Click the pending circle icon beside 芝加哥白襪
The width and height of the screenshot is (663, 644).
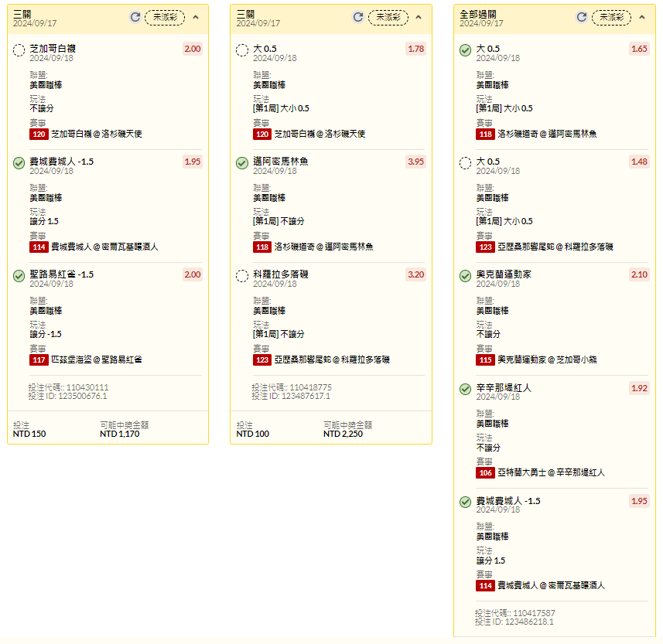[19, 50]
